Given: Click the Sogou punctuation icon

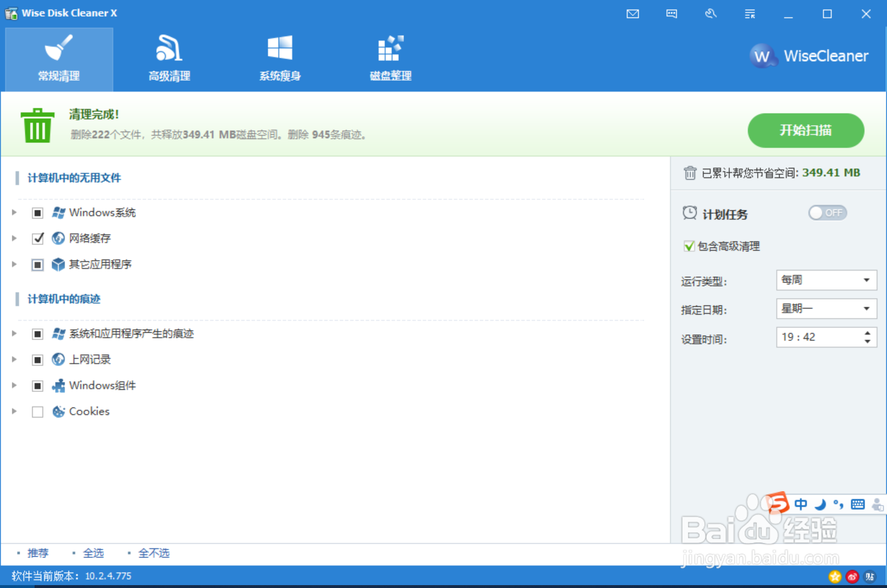Looking at the screenshot, I should click(838, 505).
